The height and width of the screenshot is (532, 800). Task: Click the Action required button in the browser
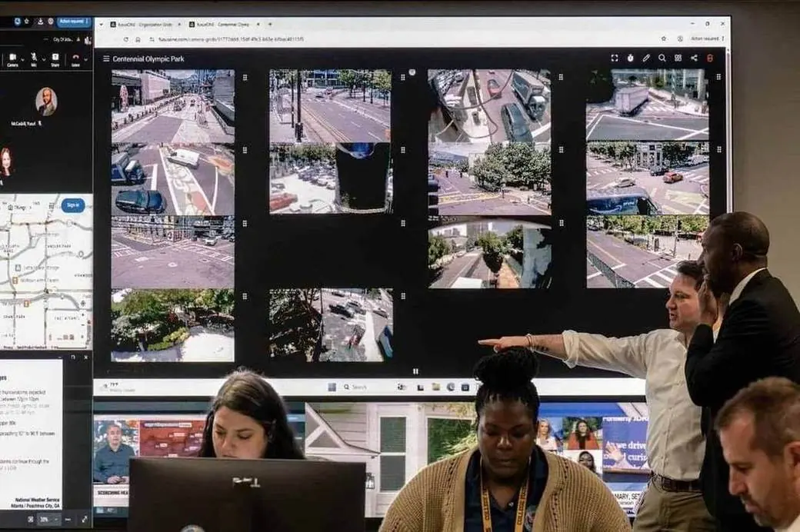pos(707,38)
